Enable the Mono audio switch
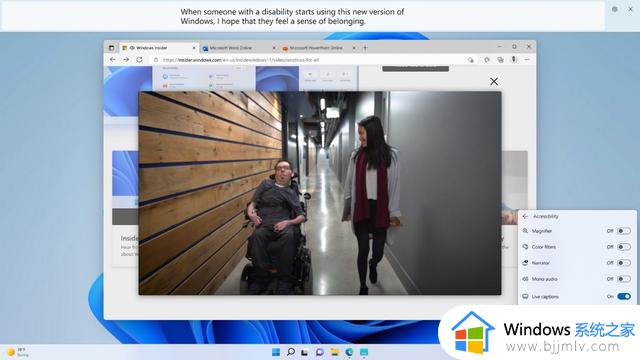Viewport: 640px width, 360px height. [x=624, y=279]
